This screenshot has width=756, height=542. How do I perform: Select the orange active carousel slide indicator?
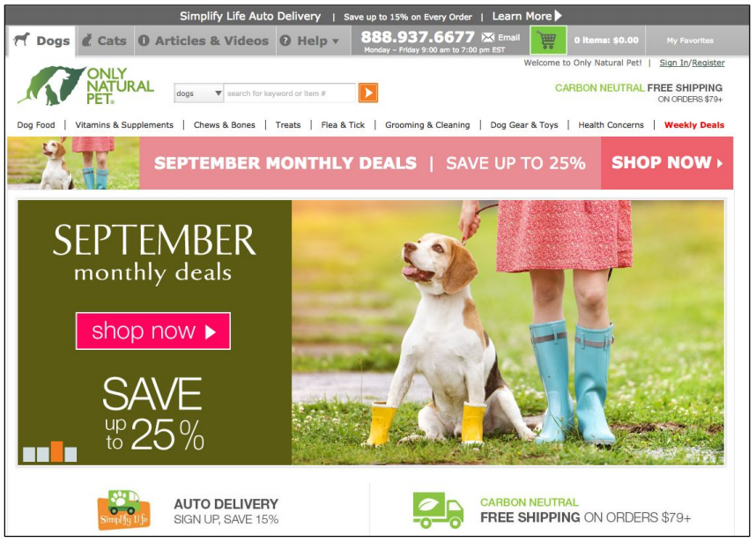coord(57,451)
